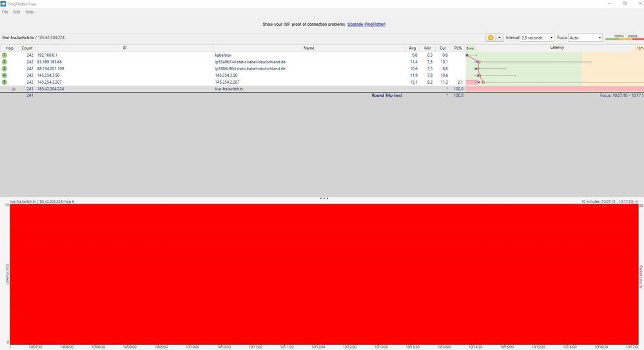
Task: Click the three-dot panel splitter handle
Action: (324, 199)
